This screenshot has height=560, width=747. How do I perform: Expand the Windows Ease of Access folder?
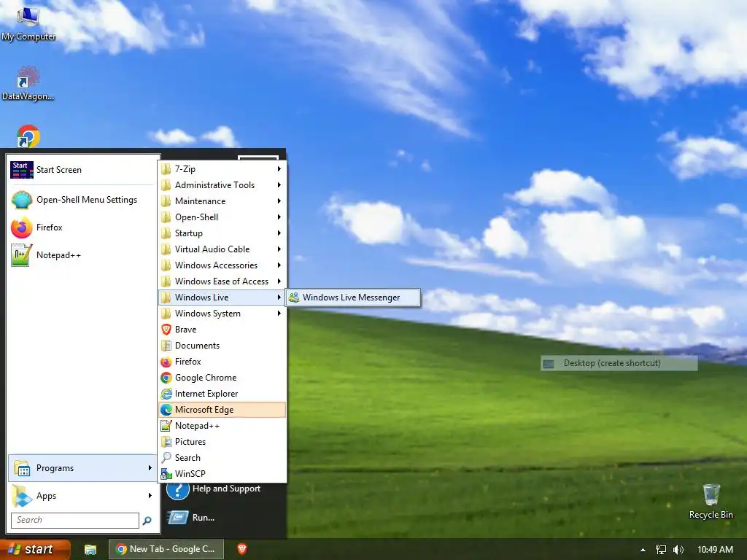[x=222, y=281]
